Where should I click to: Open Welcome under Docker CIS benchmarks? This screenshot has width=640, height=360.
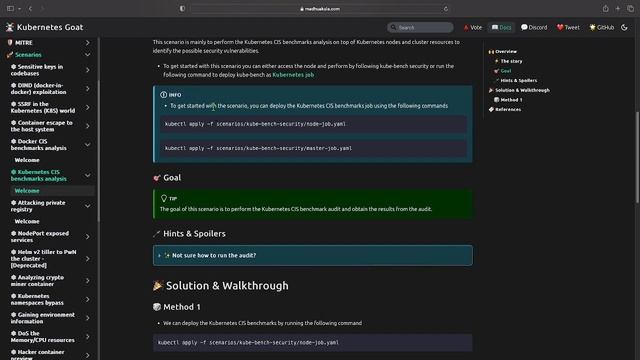point(27,160)
